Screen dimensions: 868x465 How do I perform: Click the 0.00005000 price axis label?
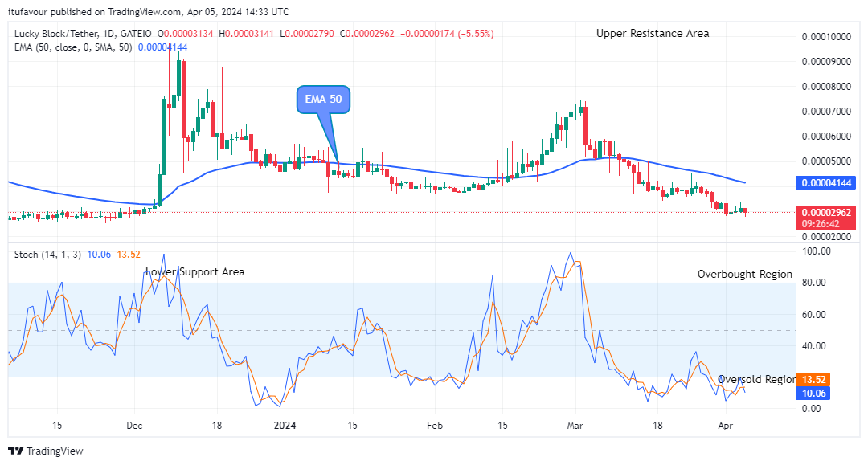[826, 161]
